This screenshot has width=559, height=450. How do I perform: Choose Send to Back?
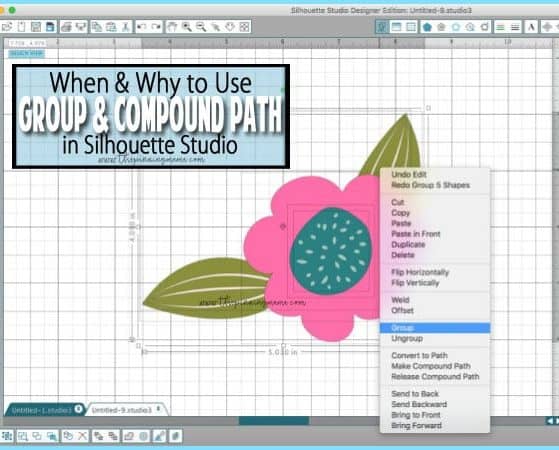pyautogui.click(x=415, y=394)
